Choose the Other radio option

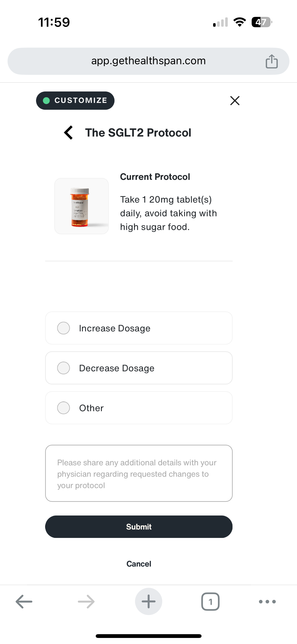click(63, 408)
